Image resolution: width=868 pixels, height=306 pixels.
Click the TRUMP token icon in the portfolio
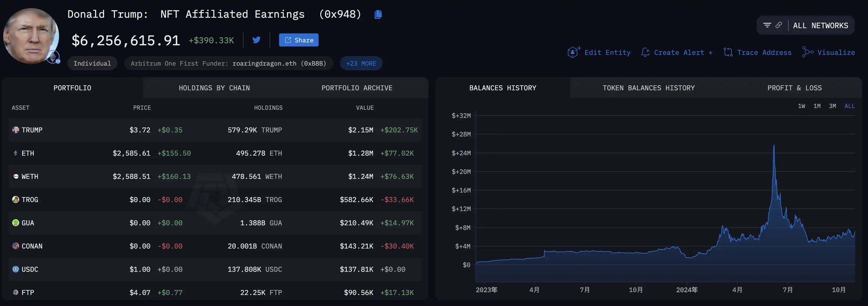coord(15,130)
